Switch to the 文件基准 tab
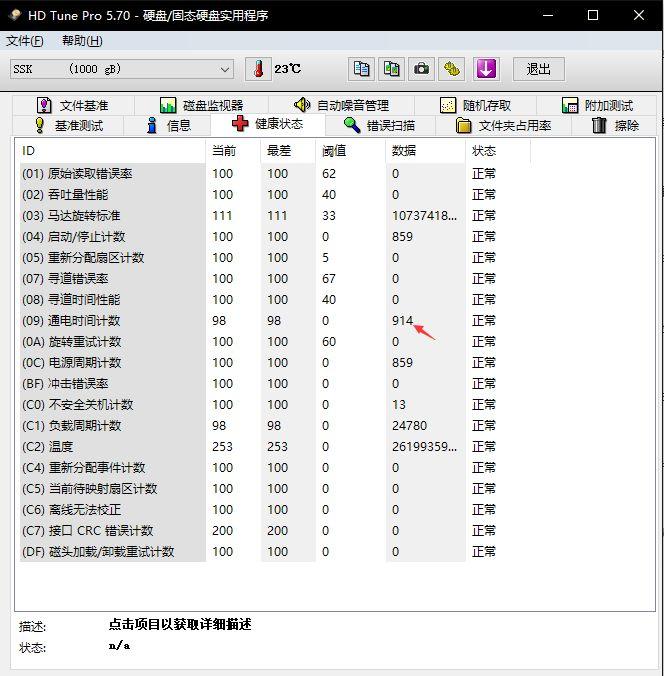 [73, 105]
